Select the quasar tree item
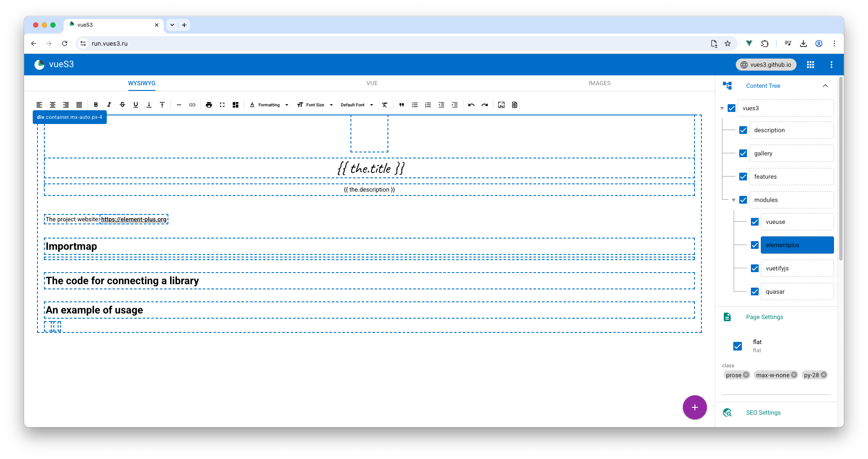Viewport: 868px width, 459px height. click(x=797, y=292)
